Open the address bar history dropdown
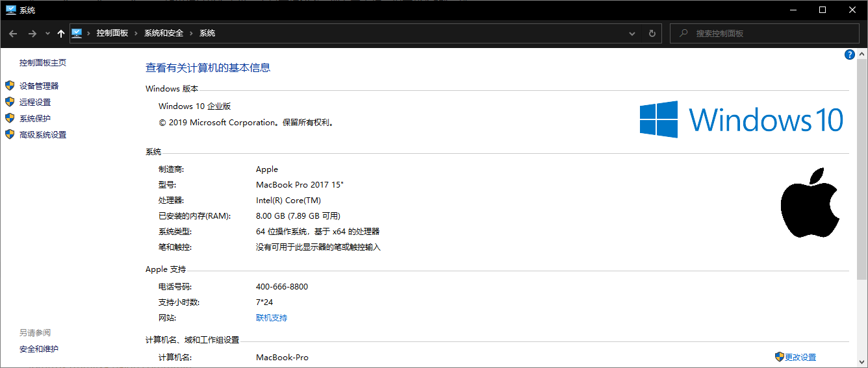The width and height of the screenshot is (868, 368). pos(632,33)
